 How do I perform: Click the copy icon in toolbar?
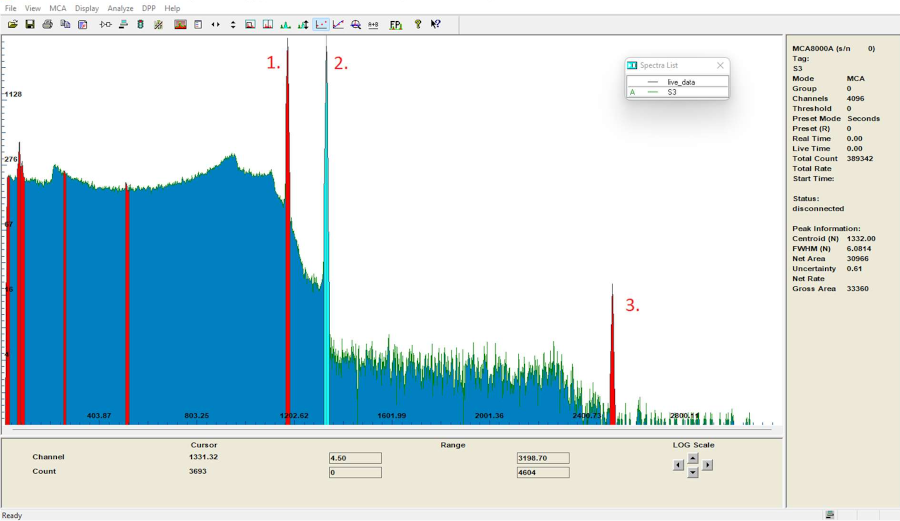pyautogui.click(x=65, y=24)
